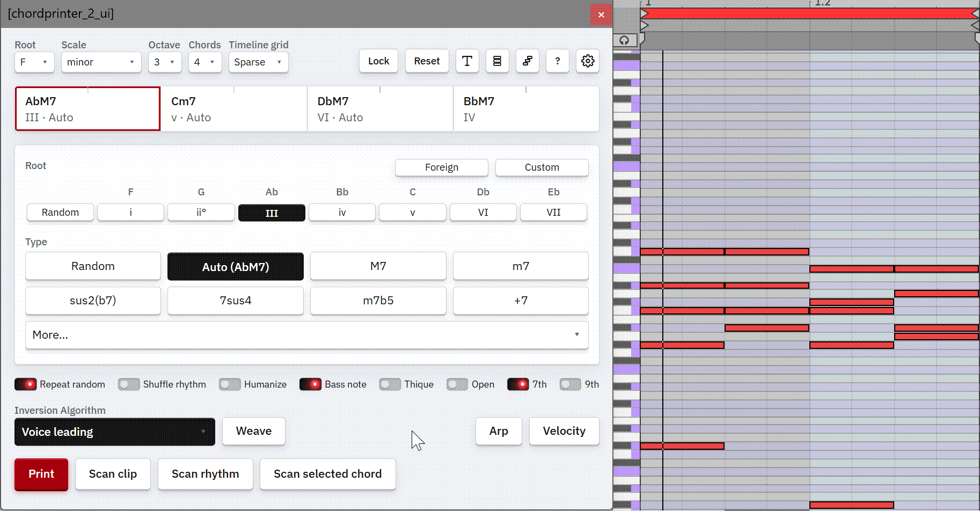Click the Custom root button

click(x=542, y=167)
